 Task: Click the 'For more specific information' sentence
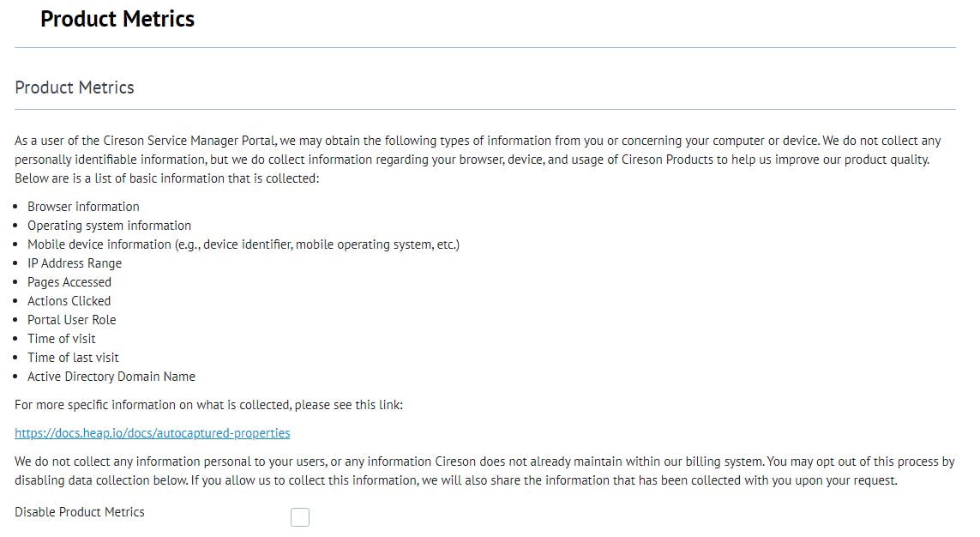click(208, 405)
